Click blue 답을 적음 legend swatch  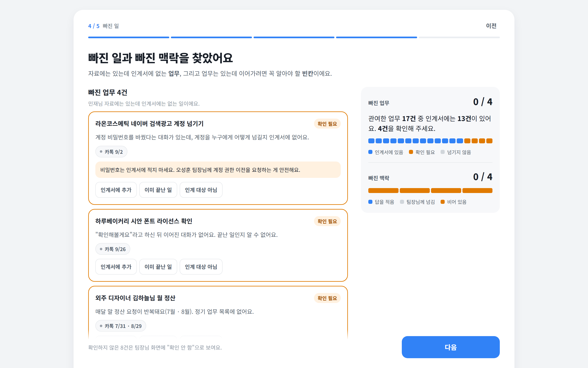coord(370,202)
